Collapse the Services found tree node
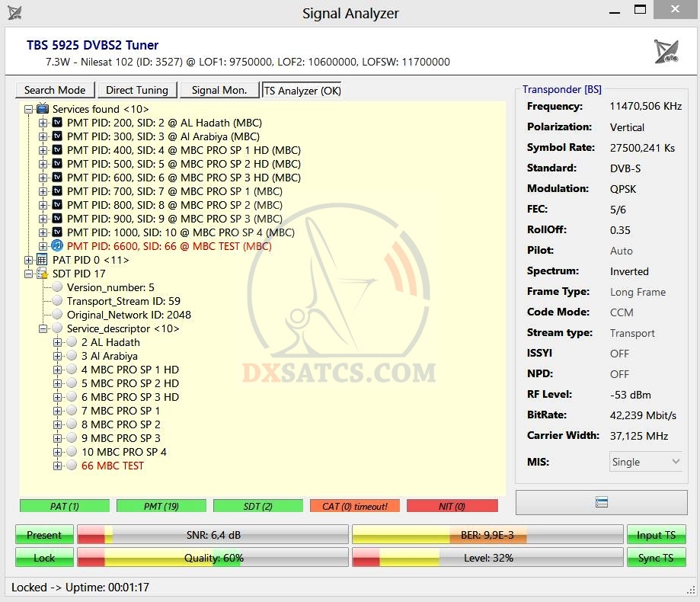700x602 pixels. pyautogui.click(x=29, y=109)
